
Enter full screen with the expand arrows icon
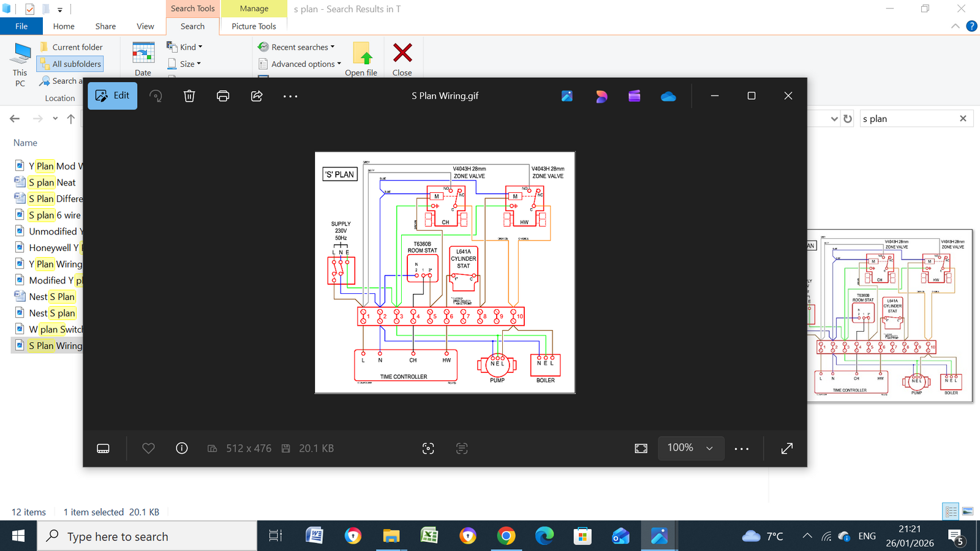point(787,449)
